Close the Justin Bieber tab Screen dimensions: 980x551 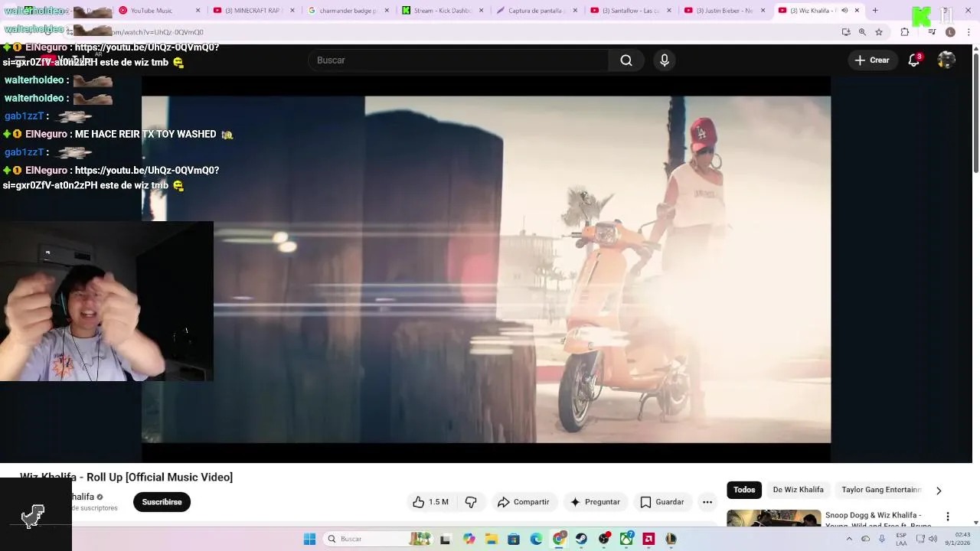click(x=763, y=11)
